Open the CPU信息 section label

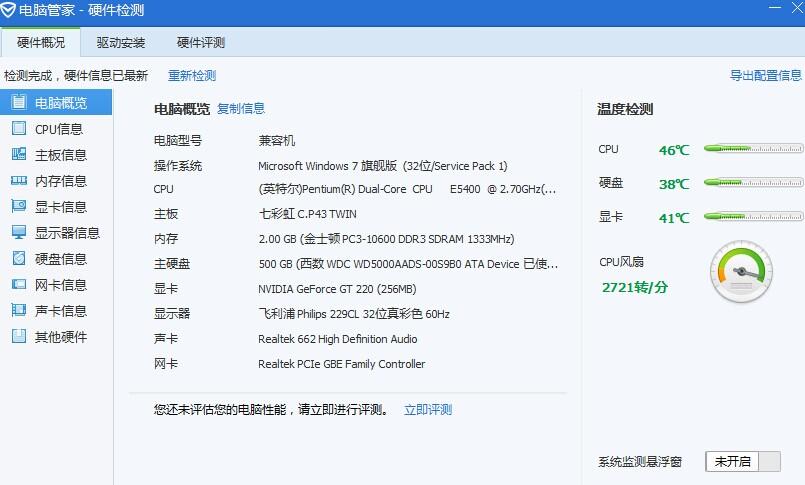point(59,129)
